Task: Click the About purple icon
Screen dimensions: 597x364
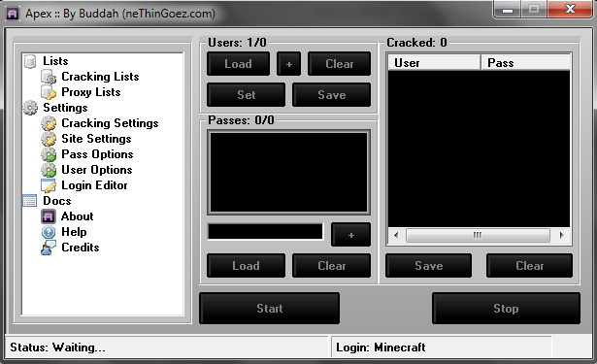Action: [x=49, y=216]
